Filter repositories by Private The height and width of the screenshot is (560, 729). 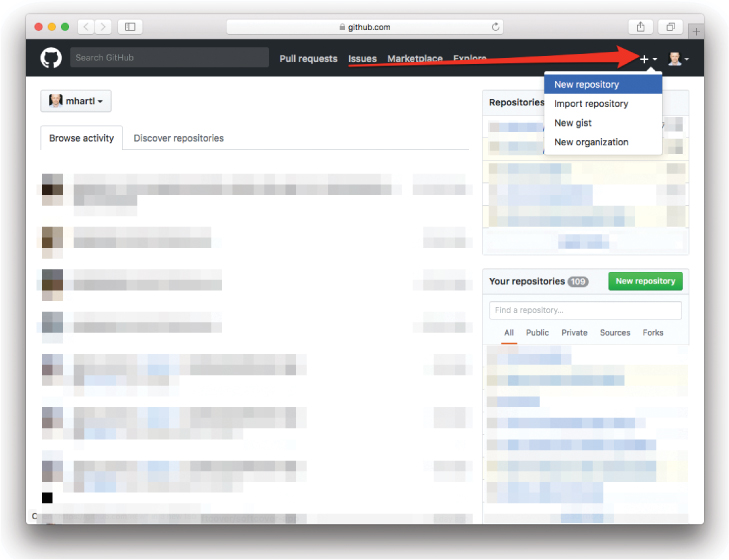click(x=574, y=333)
